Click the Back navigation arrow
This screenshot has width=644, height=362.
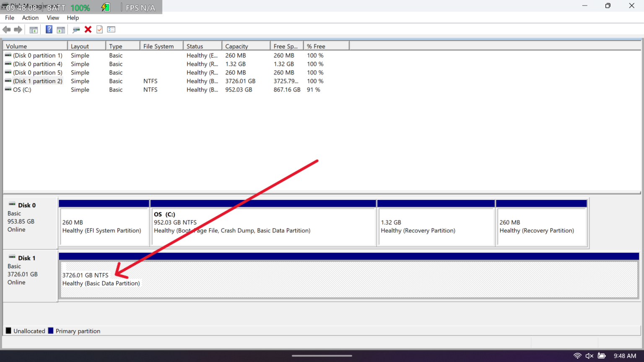[x=7, y=29]
